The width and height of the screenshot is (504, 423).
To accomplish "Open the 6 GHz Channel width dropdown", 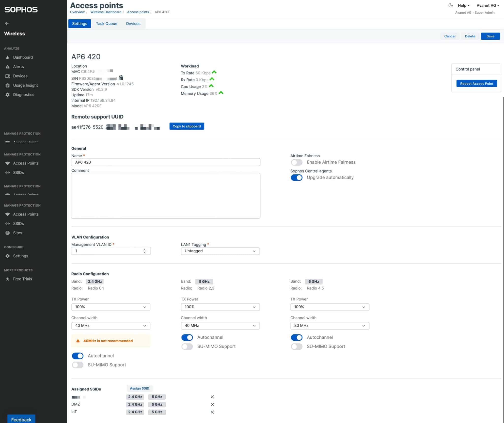I will click(x=330, y=325).
